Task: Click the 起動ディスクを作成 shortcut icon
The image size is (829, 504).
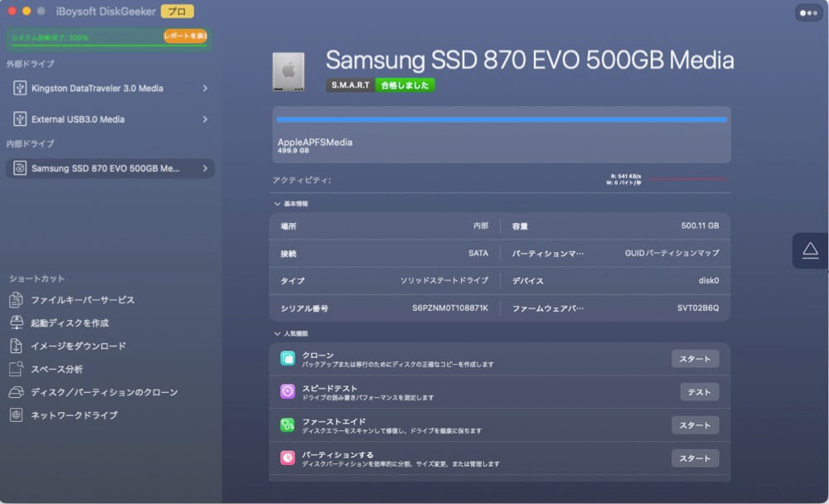Action: tap(16, 322)
